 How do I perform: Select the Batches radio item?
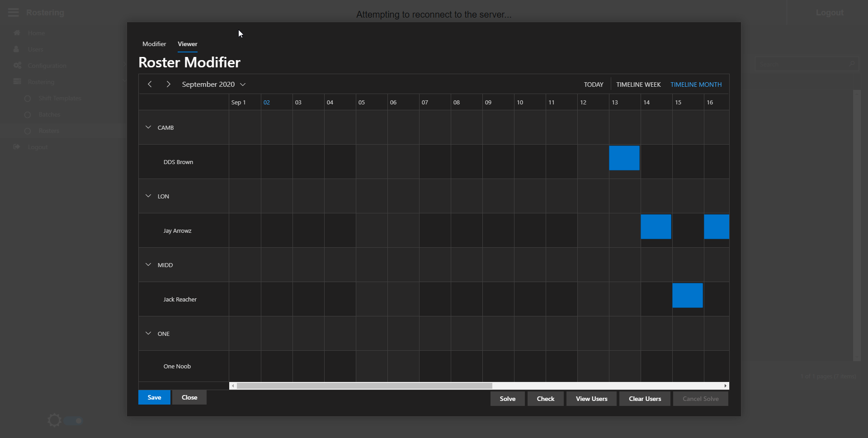(28, 115)
